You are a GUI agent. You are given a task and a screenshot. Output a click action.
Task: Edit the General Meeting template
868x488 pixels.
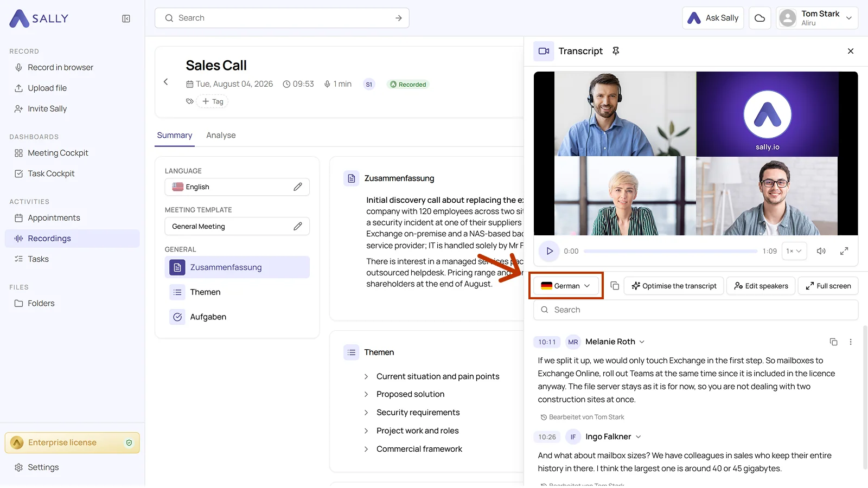(x=297, y=227)
